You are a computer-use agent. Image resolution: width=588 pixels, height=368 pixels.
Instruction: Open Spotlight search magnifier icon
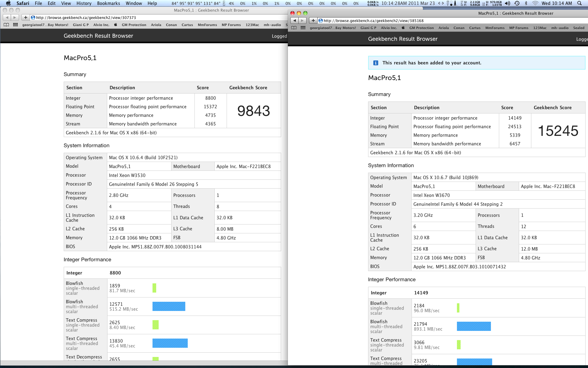(x=579, y=3)
